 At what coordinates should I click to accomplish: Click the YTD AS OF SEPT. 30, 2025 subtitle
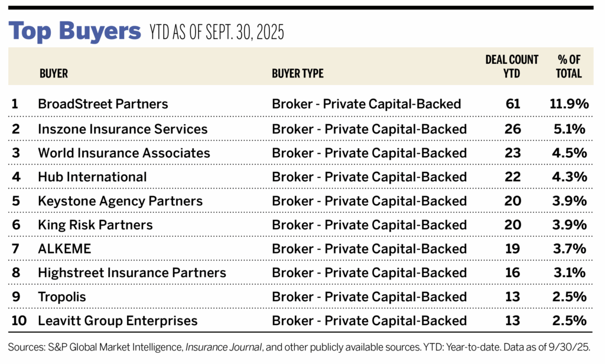coord(216,33)
